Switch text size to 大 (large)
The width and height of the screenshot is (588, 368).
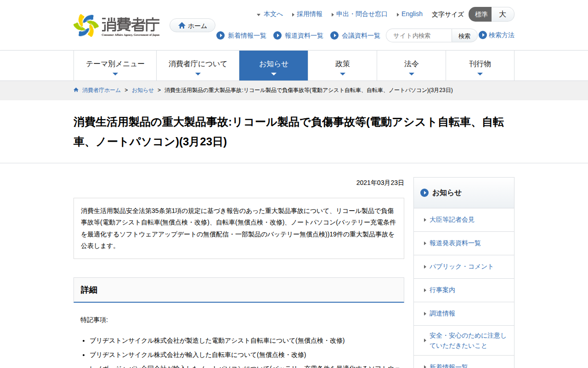[x=503, y=14]
